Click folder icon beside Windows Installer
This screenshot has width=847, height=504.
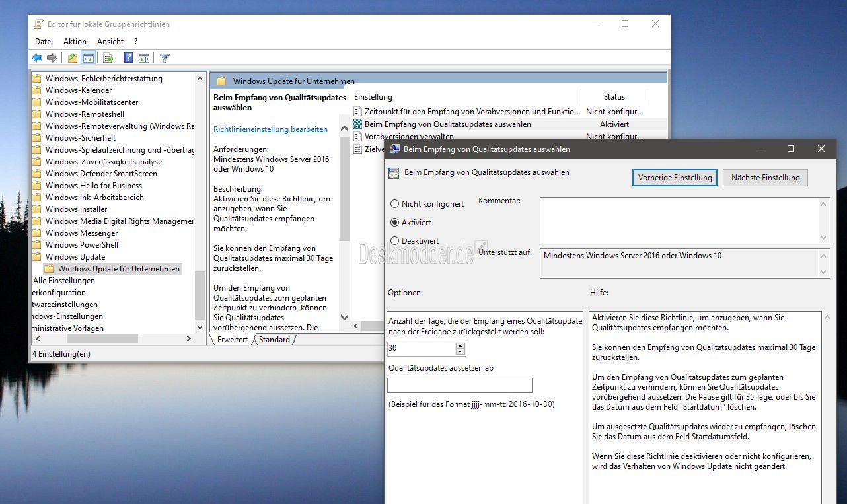pyautogui.click(x=37, y=209)
